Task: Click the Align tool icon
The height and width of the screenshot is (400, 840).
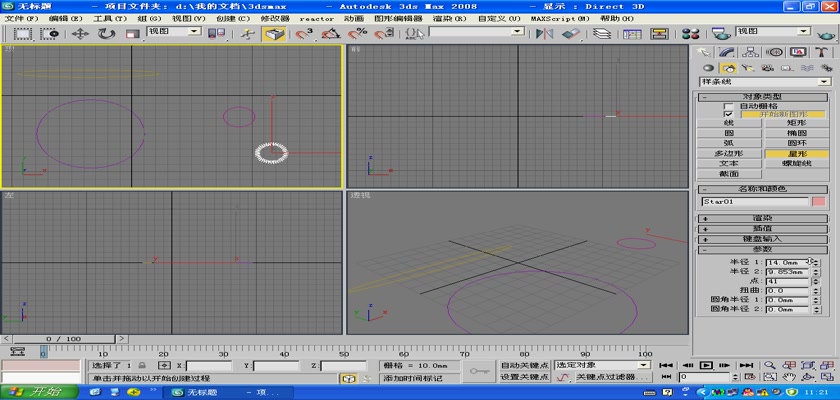Action: tap(571, 34)
